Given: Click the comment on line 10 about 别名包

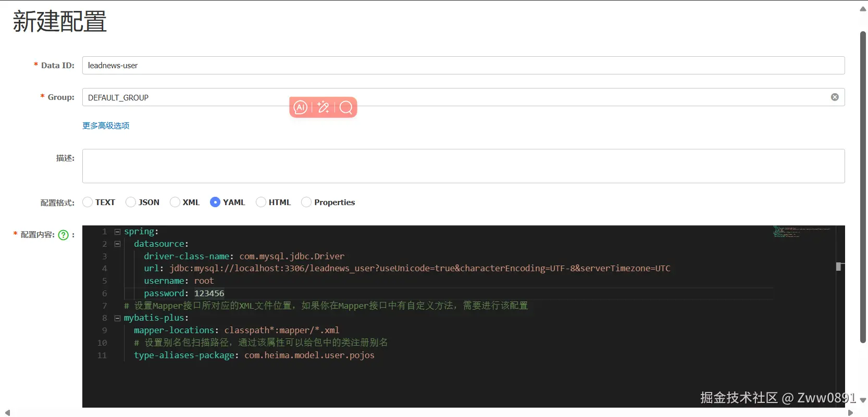Looking at the screenshot, I should (261, 343).
